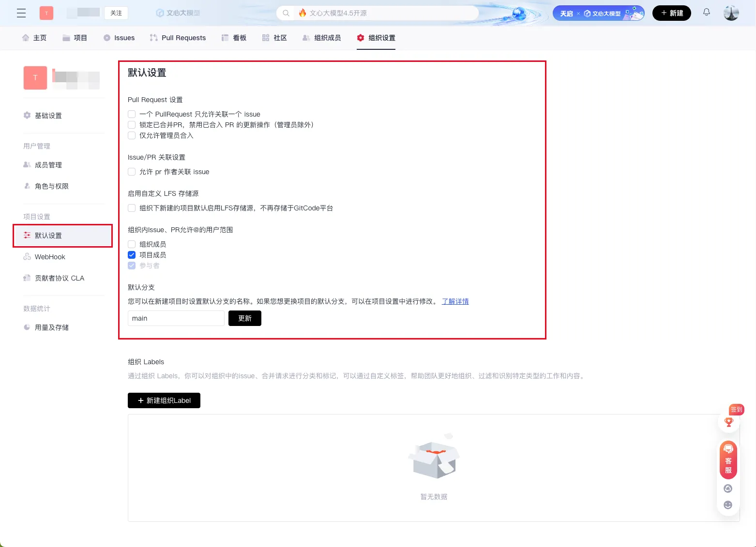This screenshot has width=756, height=547.
Task: Open the 组织成员 tab
Action: [x=321, y=38]
